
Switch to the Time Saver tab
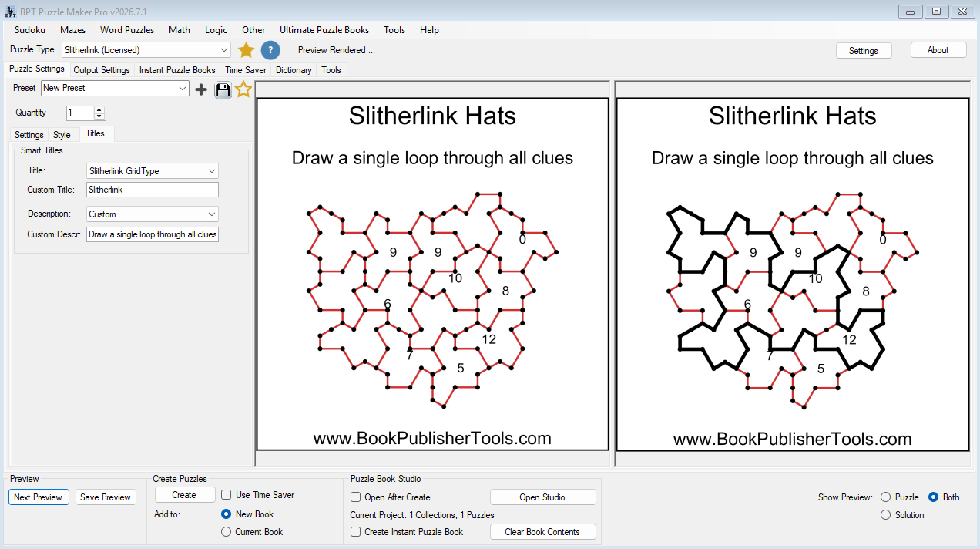pos(246,70)
